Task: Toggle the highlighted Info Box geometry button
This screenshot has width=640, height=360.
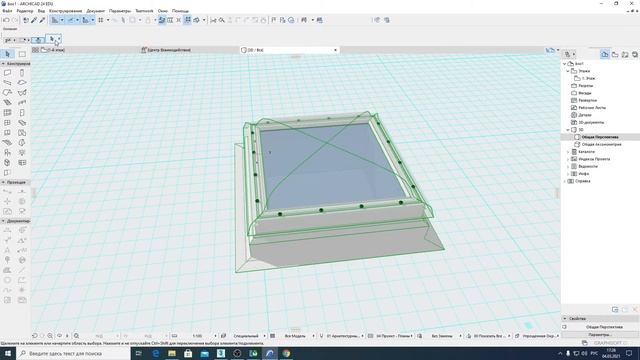Action: (38, 40)
